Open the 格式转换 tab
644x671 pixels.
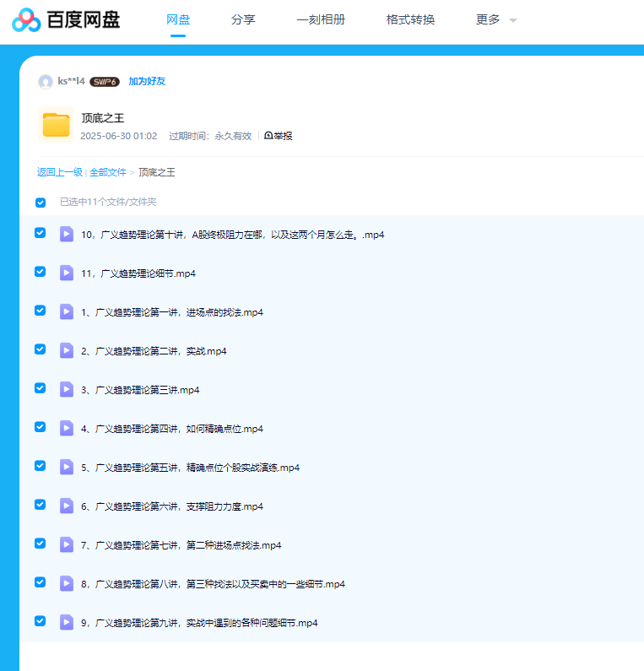tap(410, 19)
